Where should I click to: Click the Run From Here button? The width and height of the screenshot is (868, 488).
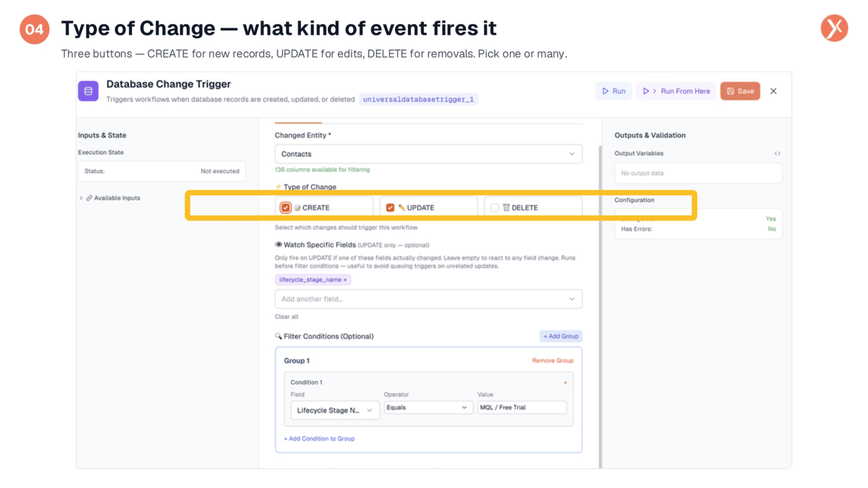point(676,91)
